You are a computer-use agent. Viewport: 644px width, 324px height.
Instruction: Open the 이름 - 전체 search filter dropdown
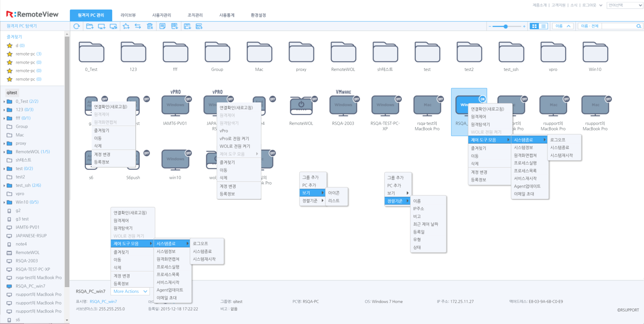coord(590,26)
